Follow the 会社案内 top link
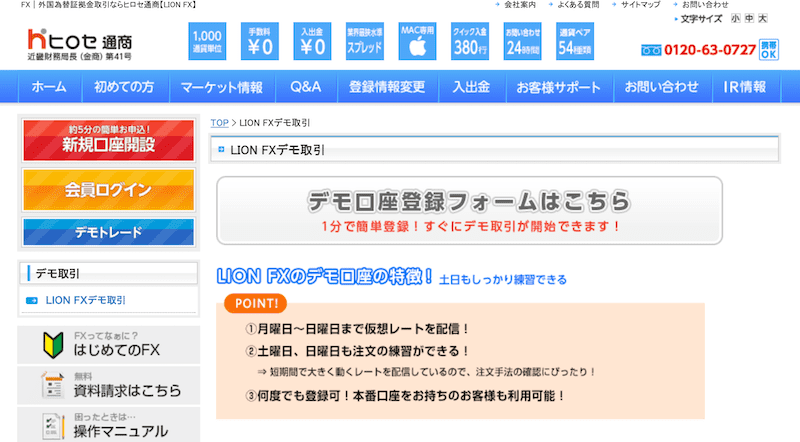This screenshot has height=442, width=800. tap(520, 5)
